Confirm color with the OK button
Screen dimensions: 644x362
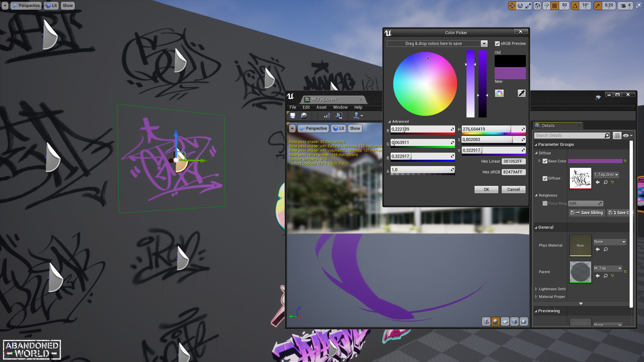(x=486, y=190)
